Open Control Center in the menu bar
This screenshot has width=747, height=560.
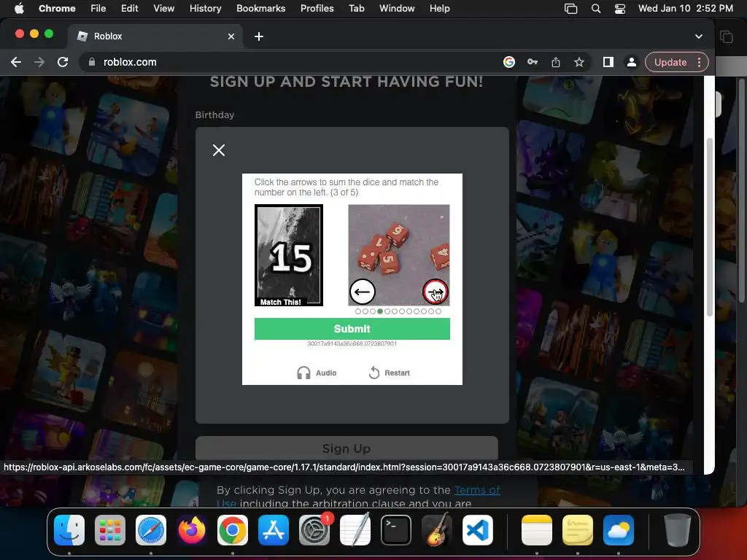click(x=620, y=9)
